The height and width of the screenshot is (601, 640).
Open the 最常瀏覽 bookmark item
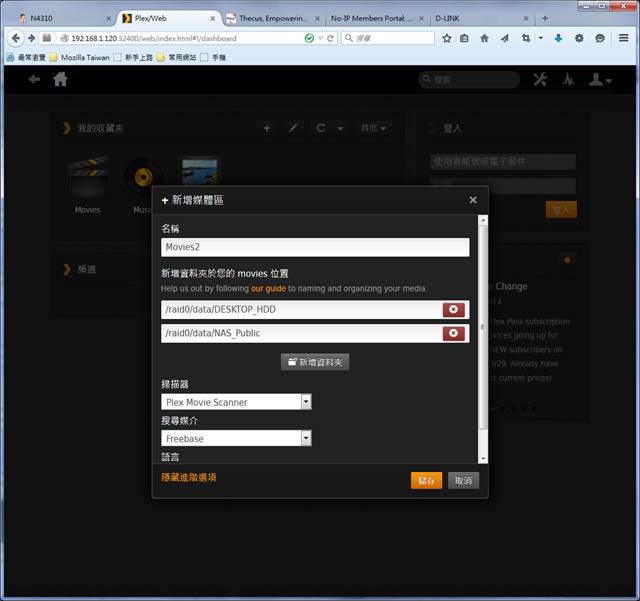click(x=26, y=58)
